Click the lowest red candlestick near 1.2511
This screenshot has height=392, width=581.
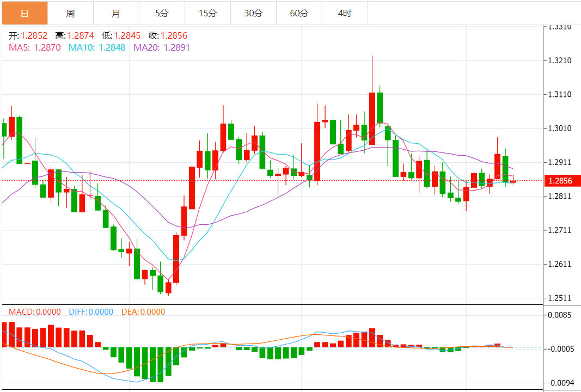coord(168,287)
